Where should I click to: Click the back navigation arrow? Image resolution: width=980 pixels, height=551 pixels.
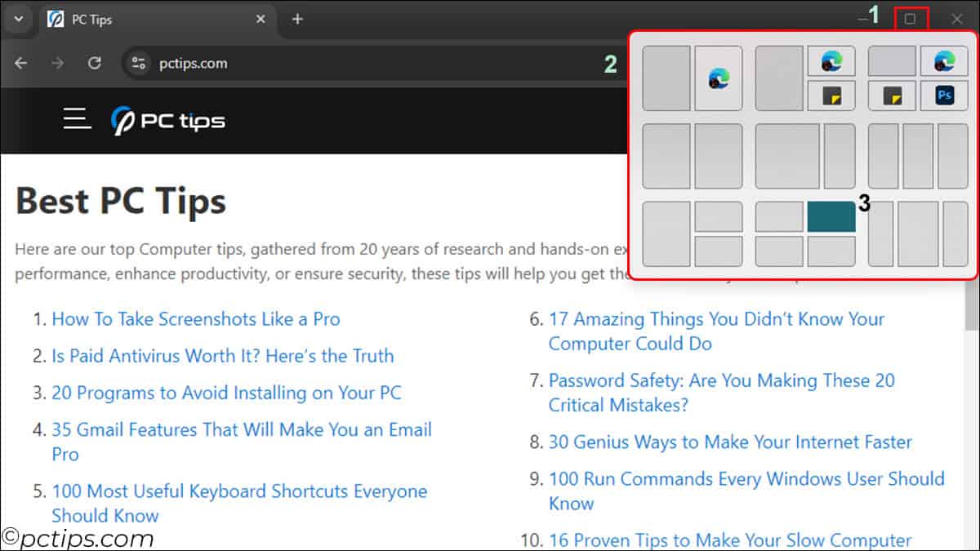(20, 63)
